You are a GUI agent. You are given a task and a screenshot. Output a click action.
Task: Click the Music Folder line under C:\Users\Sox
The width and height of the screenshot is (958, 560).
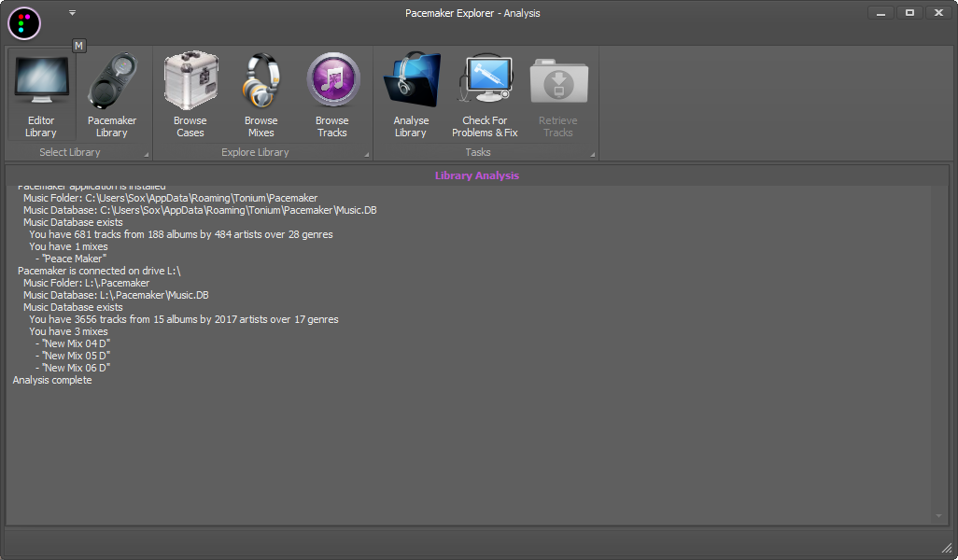[x=171, y=198]
